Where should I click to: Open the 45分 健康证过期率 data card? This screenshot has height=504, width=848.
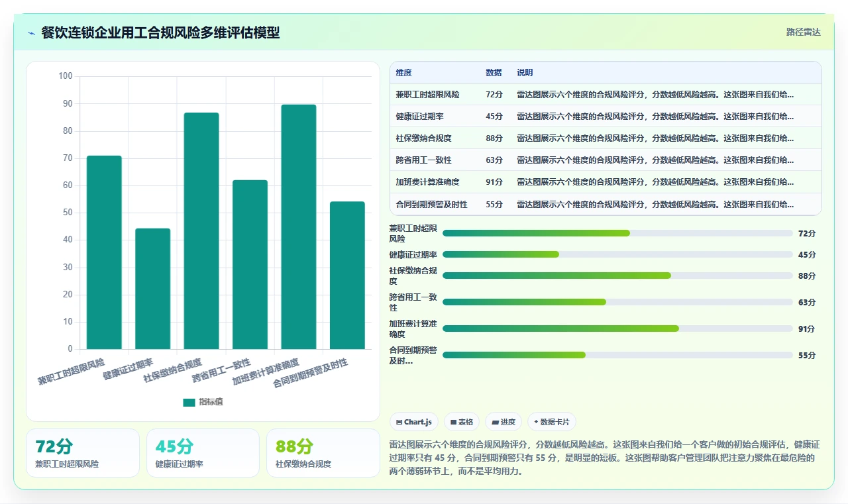pyautogui.click(x=203, y=453)
